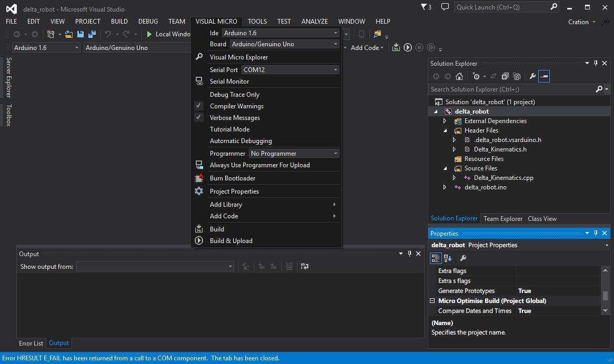614x364 pixels.
Task: Open the TOOLS menu
Action: click(x=257, y=21)
